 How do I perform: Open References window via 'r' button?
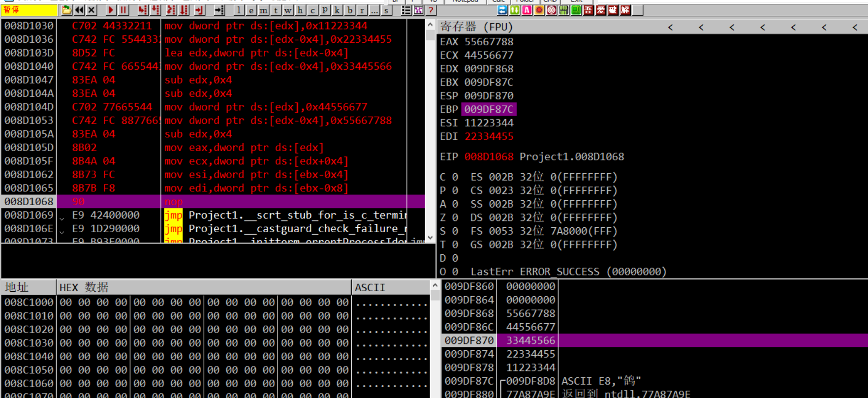point(362,10)
